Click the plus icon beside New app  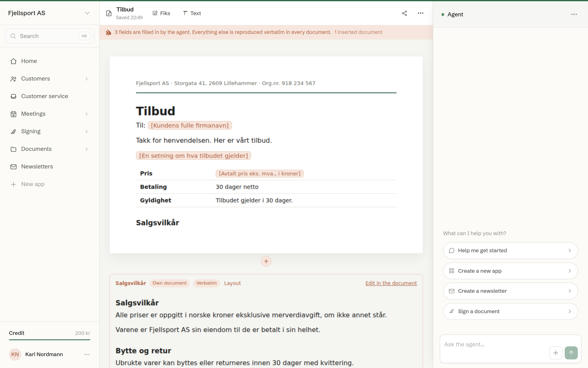click(13, 184)
